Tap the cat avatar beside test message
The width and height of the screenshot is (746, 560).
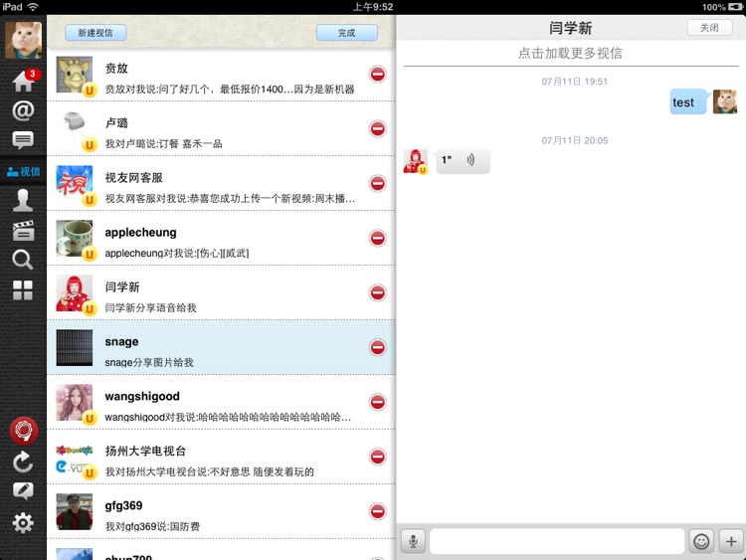[x=724, y=101]
